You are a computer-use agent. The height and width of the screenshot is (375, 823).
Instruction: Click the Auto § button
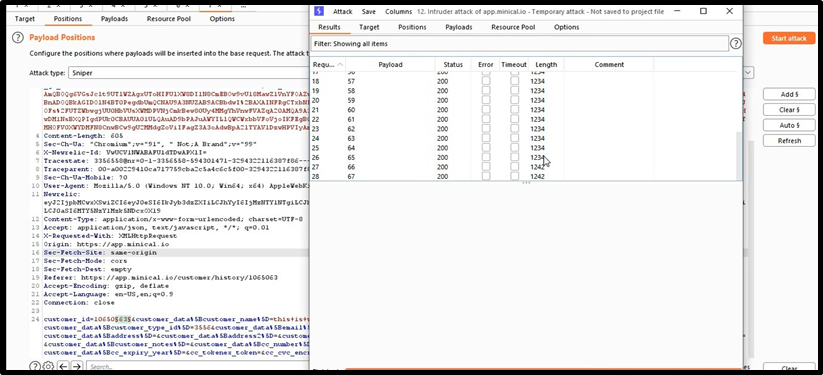click(789, 126)
